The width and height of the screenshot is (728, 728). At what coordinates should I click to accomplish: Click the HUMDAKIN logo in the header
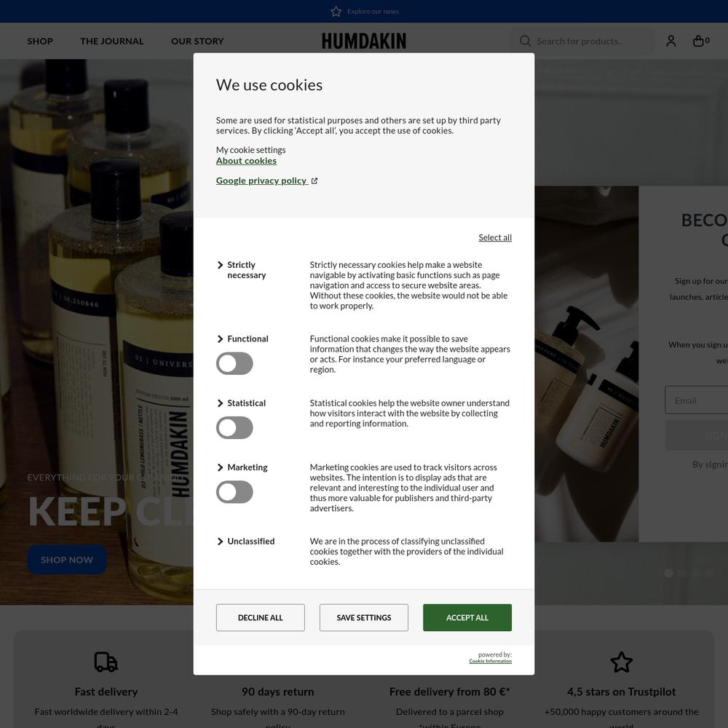point(364,41)
